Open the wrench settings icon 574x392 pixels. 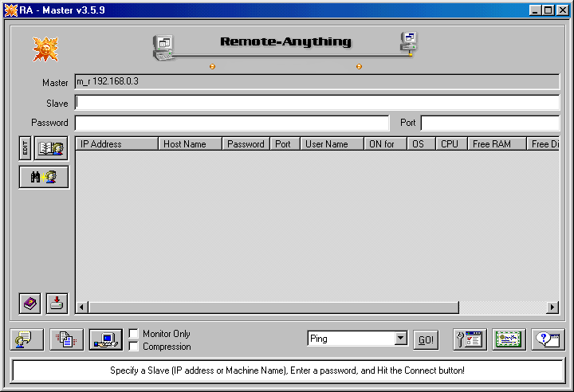click(x=470, y=339)
